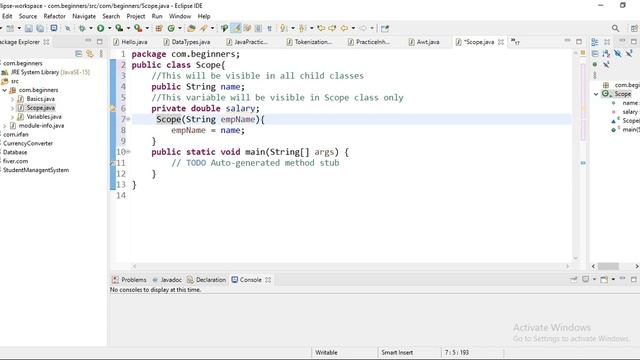Click the Coverage run icon in the toolbar

[119, 28]
